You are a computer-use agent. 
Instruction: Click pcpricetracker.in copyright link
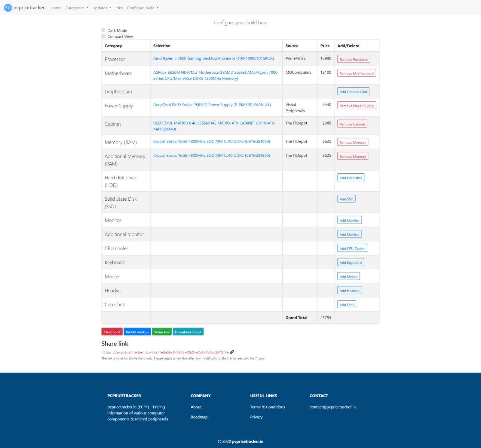click(x=248, y=441)
